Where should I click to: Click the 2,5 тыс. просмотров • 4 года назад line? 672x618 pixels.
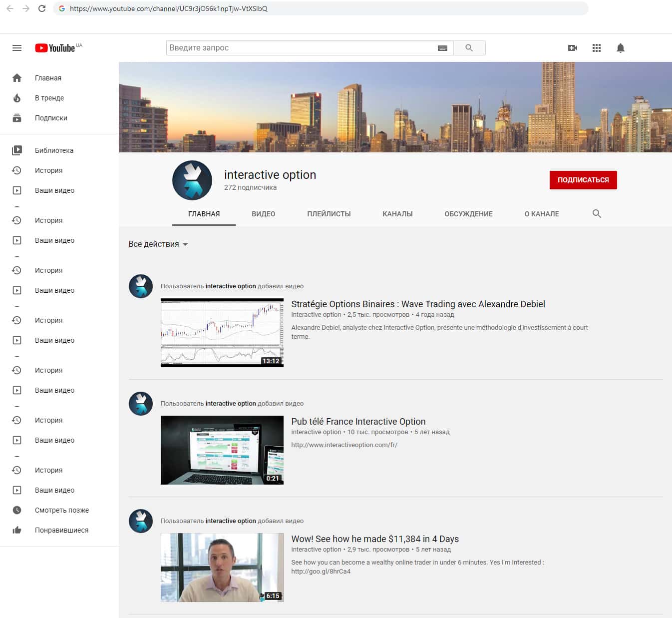click(401, 315)
